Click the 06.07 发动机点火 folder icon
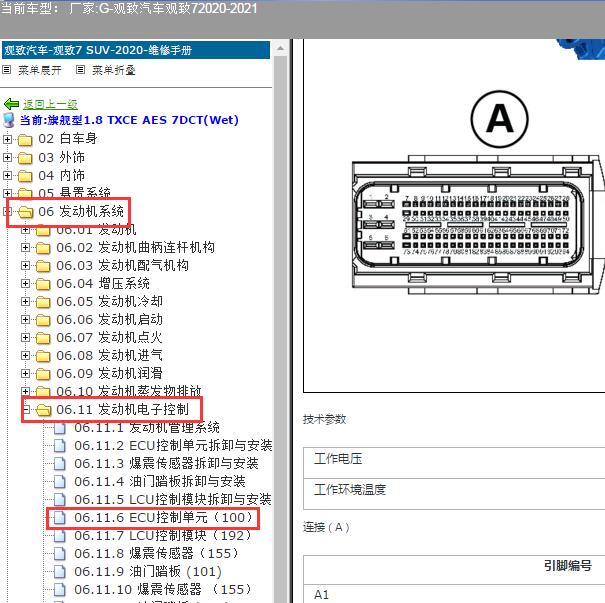Viewport: 605px width, 603px height. [x=43, y=338]
